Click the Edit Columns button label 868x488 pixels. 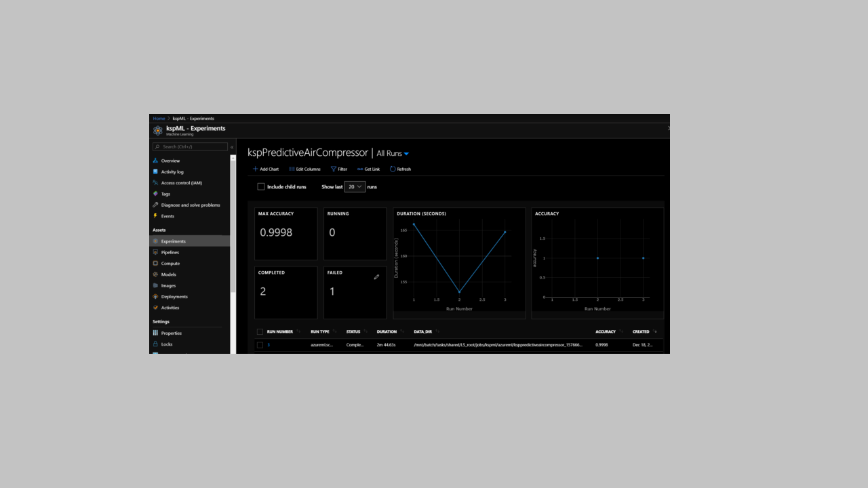tap(309, 169)
